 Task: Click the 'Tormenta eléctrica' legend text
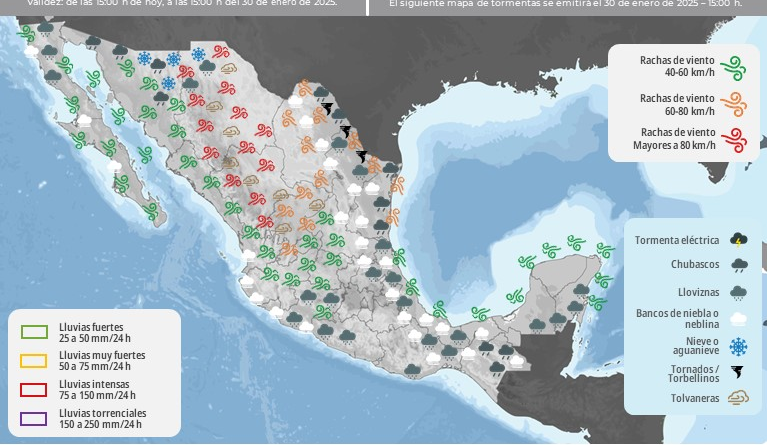[x=676, y=240]
